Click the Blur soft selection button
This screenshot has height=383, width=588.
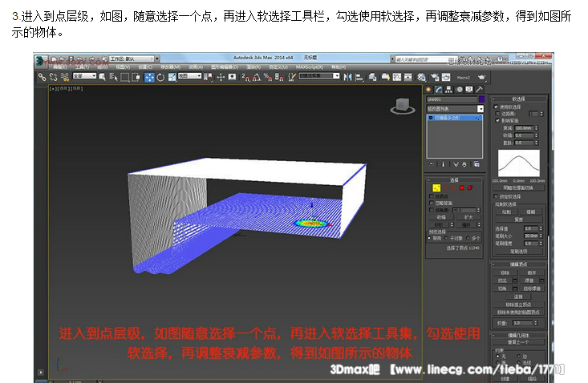[530, 212]
